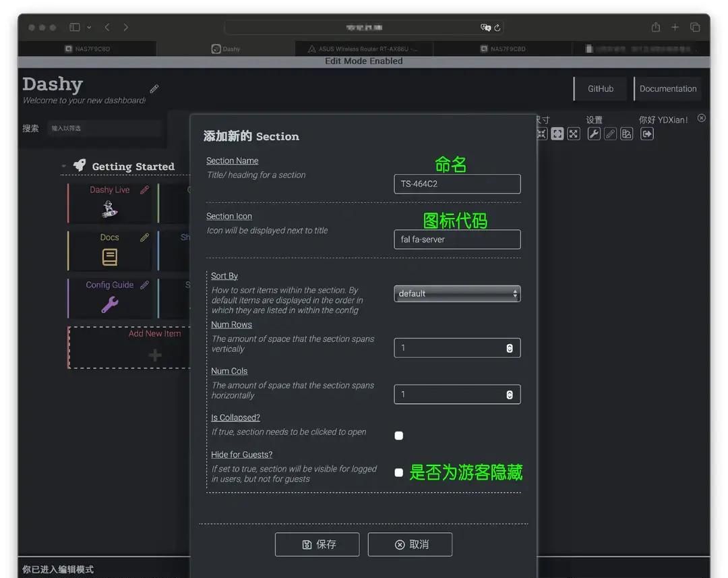728x578 pixels.
Task: Click the sign-out icon next to 你好 YDXian!
Action: pos(646,134)
